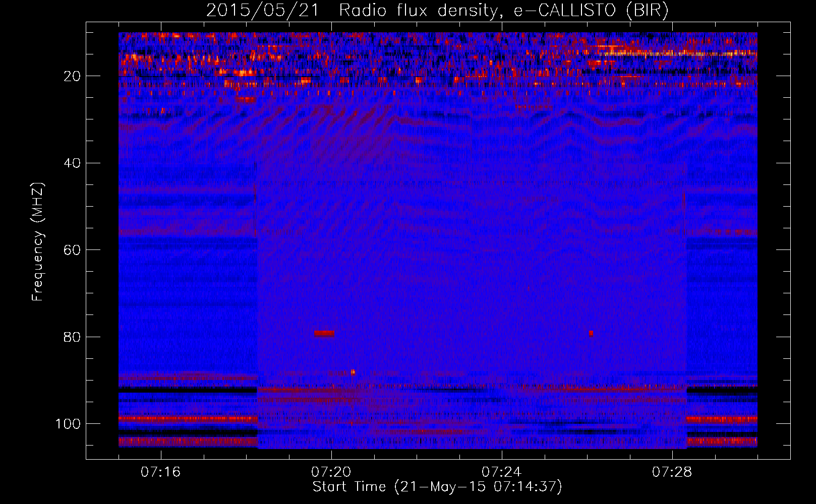Click the "07:20" time tick label
Viewport: 816px width, 504px height.
click(x=331, y=472)
